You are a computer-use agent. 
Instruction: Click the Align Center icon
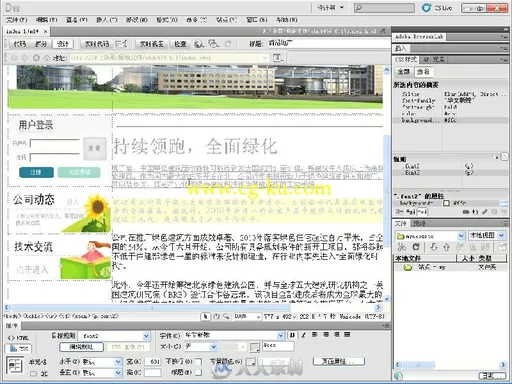[326, 334]
